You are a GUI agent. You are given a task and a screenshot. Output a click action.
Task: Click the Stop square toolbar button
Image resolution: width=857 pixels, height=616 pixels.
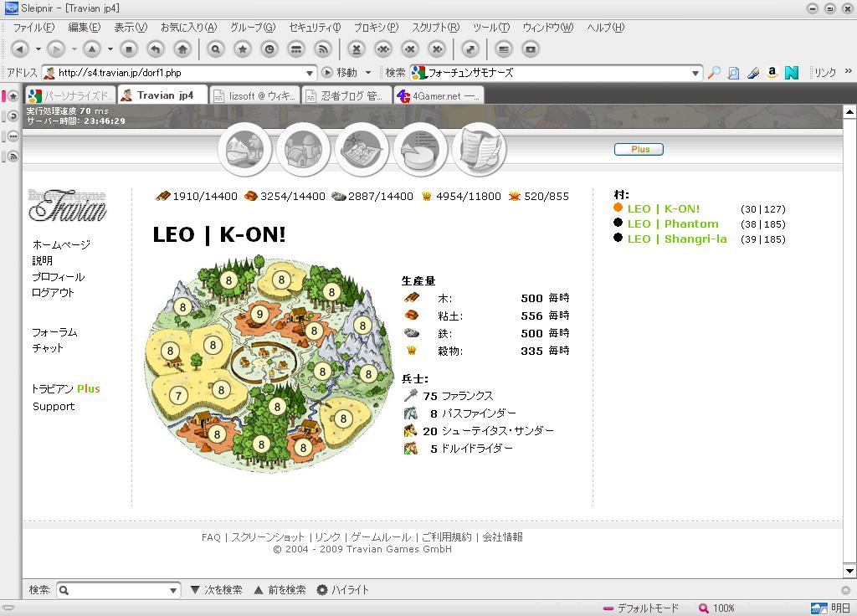click(x=129, y=49)
